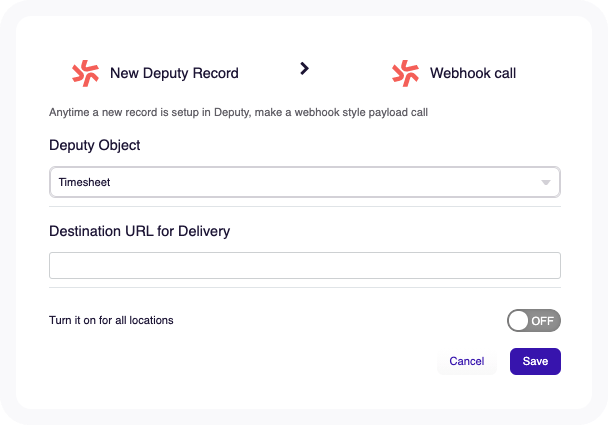The image size is (608, 425).
Task: Click the OFF label on the switch
Action: pyautogui.click(x=542, y=321)
